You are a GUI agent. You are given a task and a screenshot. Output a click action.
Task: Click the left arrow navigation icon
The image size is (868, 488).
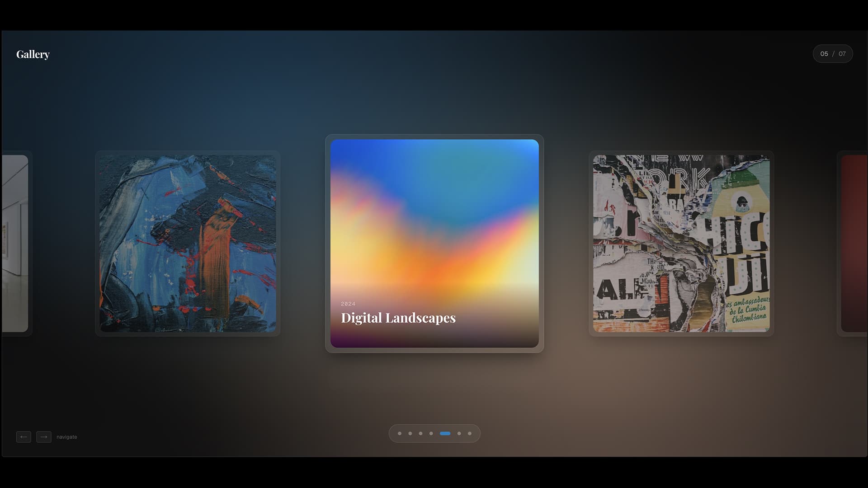pos(24,437)
